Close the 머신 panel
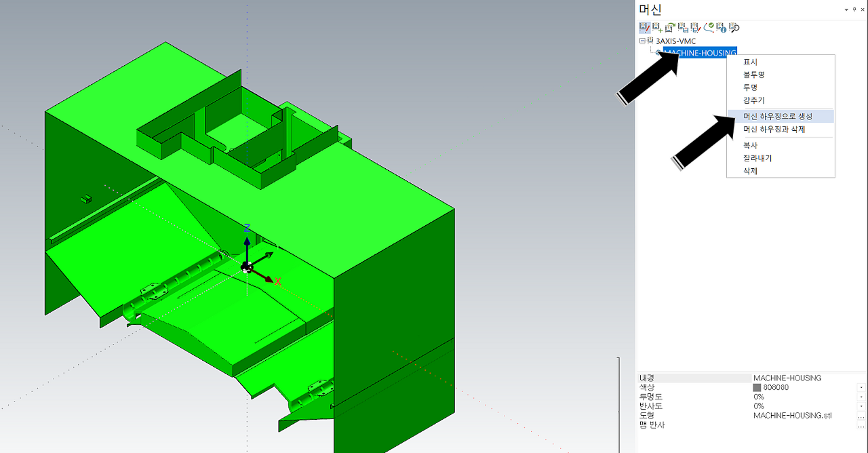The image size is (868, 453). 863,9
